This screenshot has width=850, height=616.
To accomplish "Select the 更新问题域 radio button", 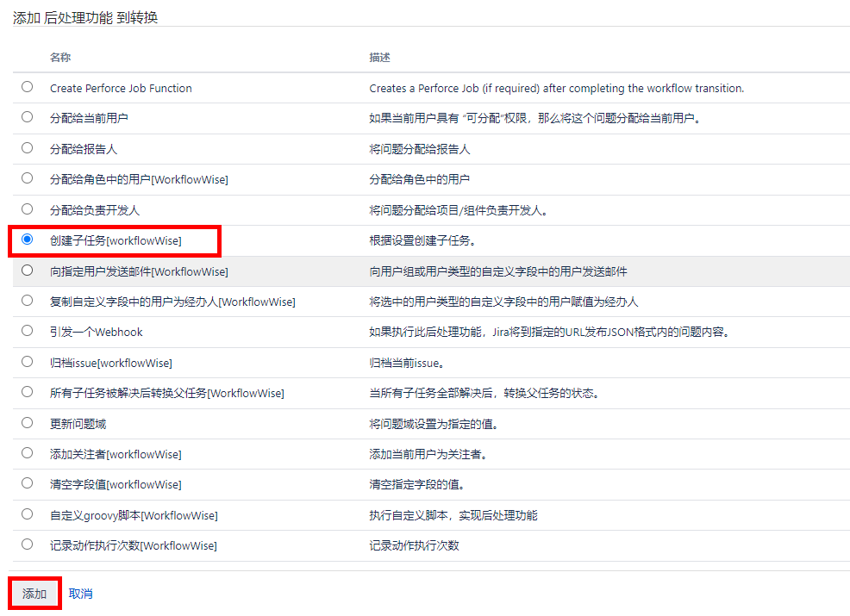I will [28, 423].
